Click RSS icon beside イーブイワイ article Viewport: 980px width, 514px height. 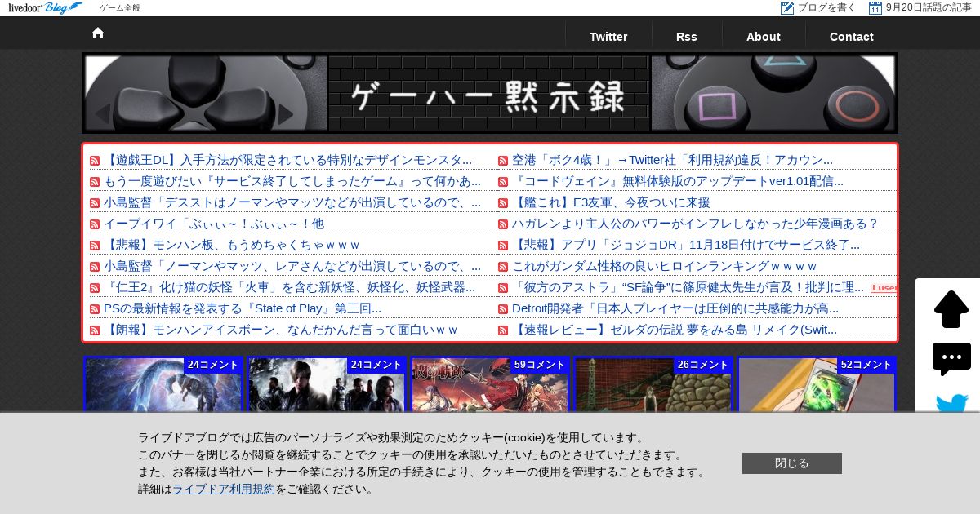pos(95,224)
